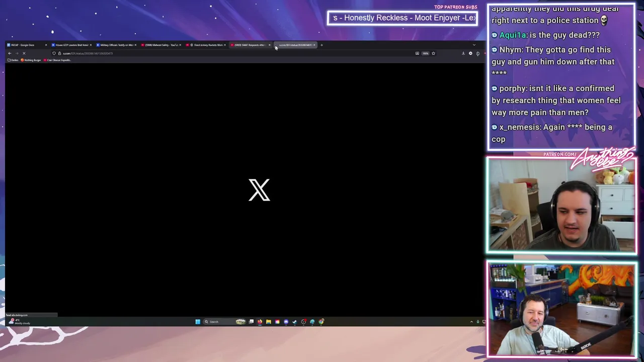
Task: Open the Nothing Burger bookmark
Action: pyautogui.click(x=31, y=60)
